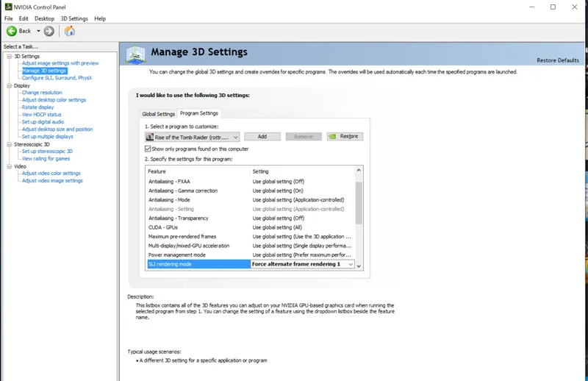Viewport: 588px width, 381px height.
Task: Open the SLI rendering mode setting dropdown
Action: [x=351, y=264]
